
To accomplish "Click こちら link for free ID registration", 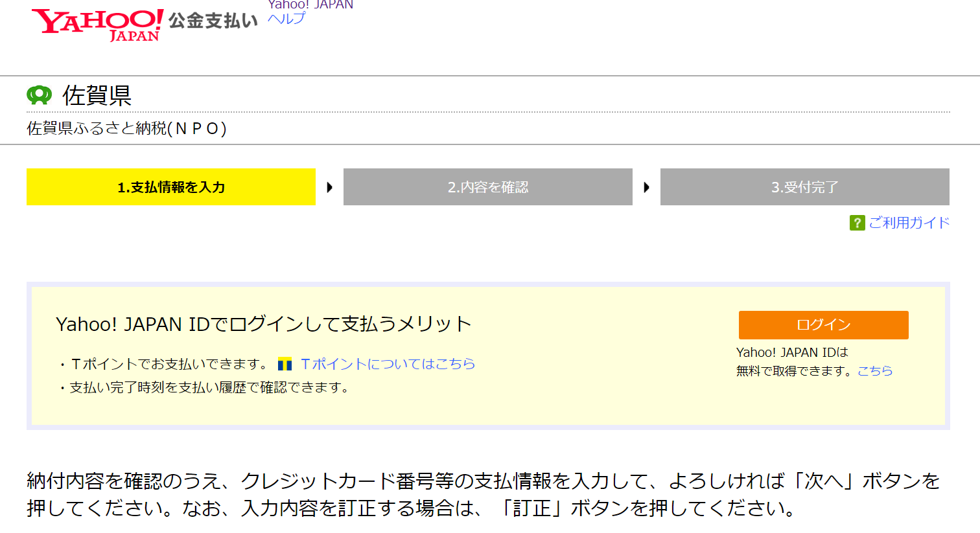I will [875, 370].
